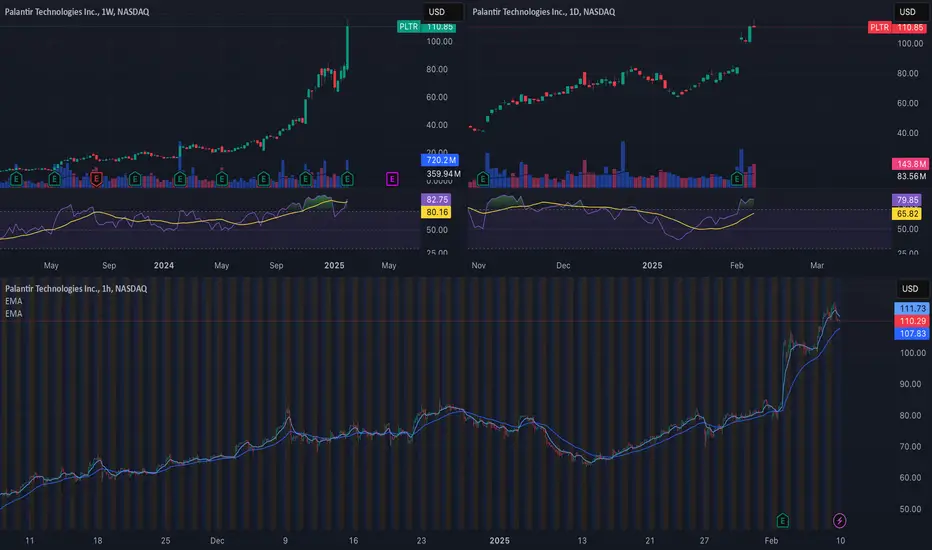Click the pink 143.8M volume label on daily chart

point(909,164)
